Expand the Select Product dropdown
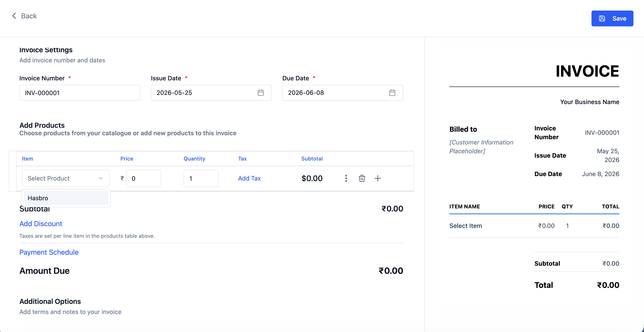The width and height of the screenshot is (644, 332). pos(66,178)
